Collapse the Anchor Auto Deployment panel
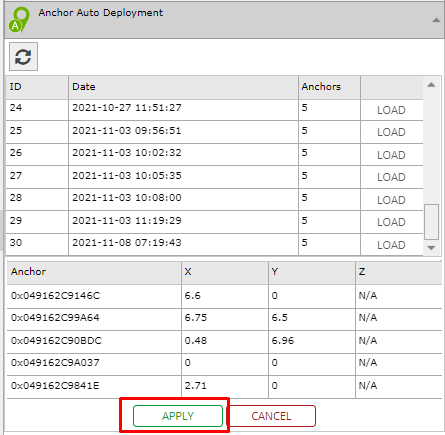This screenshot has height=435, width=445. (436, 20)
